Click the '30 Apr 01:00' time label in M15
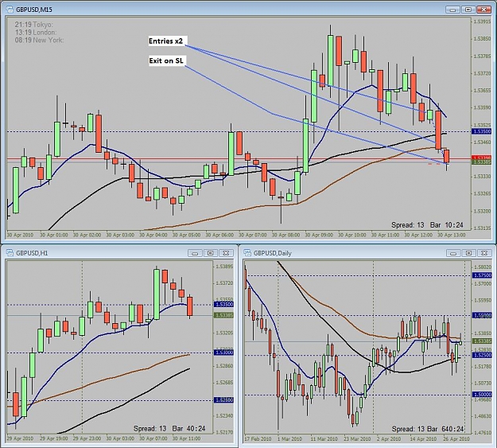The image size is (497, 448). 54,235
